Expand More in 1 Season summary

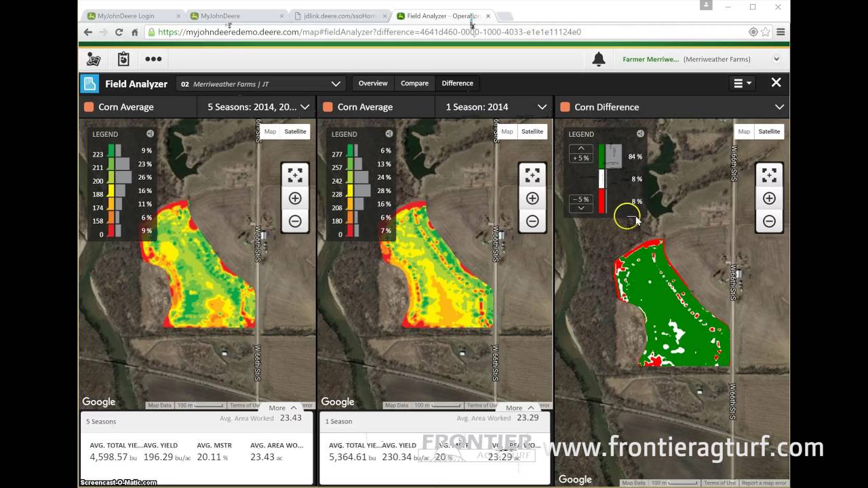coord(520,408)
